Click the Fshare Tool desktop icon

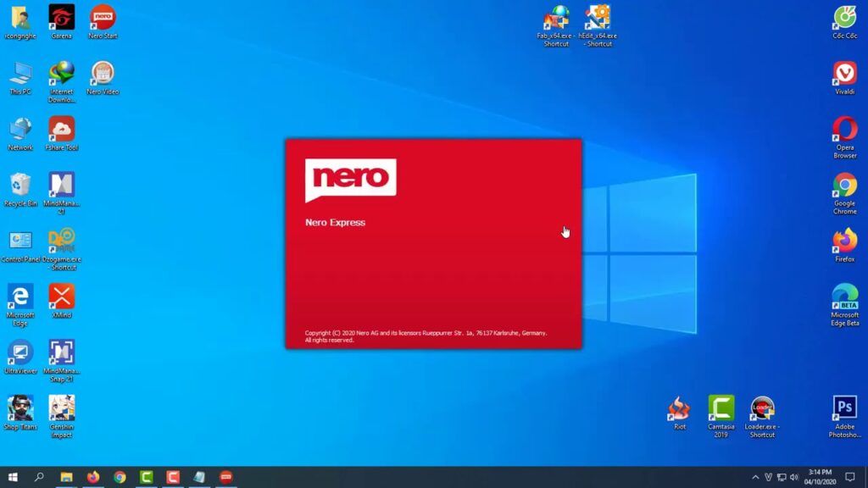click(61, 134)
